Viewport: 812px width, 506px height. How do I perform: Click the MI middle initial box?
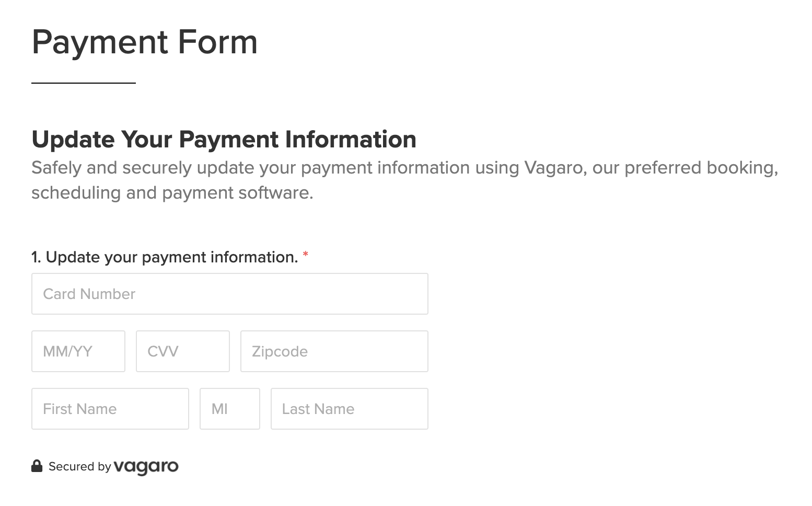tap(229, 409)
